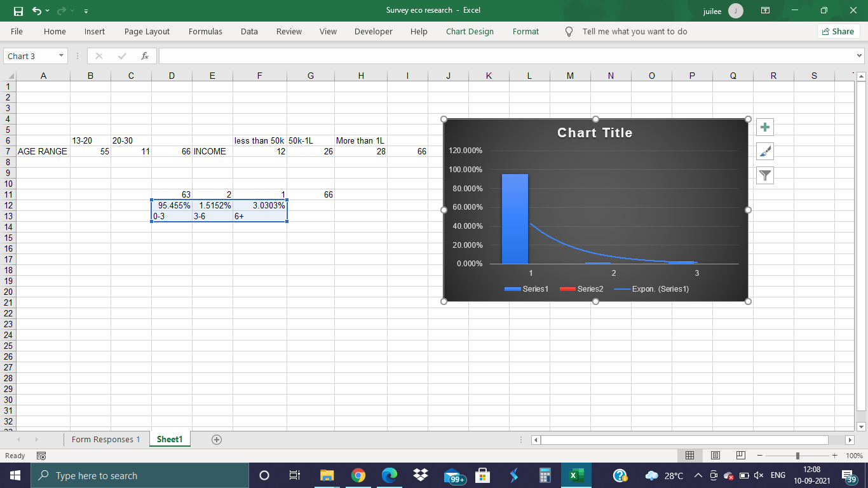This screenshot has width=868, height=488.
Task: Click the zoom slider handle
Action: 797,456
